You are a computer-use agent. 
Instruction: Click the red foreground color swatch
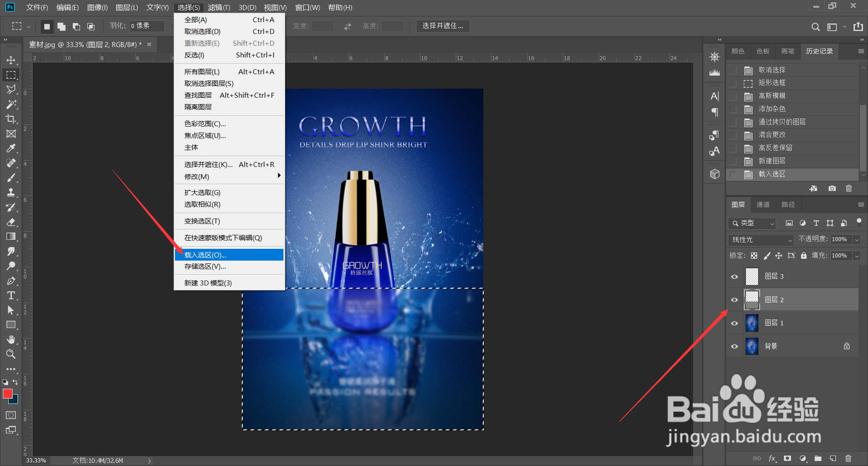click(8, 394)
